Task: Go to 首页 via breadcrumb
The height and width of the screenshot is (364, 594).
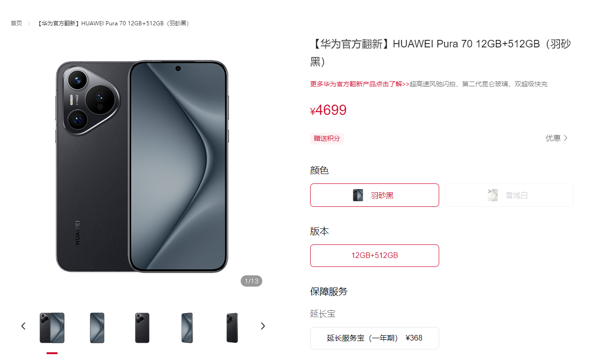Action: (16, 23)
